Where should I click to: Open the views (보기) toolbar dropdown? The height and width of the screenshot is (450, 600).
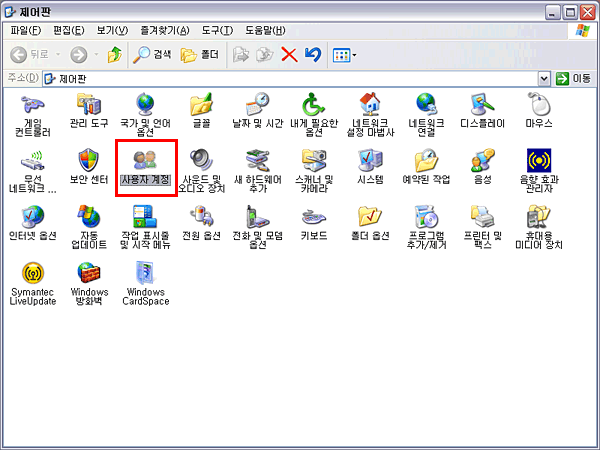pos(344,54)
